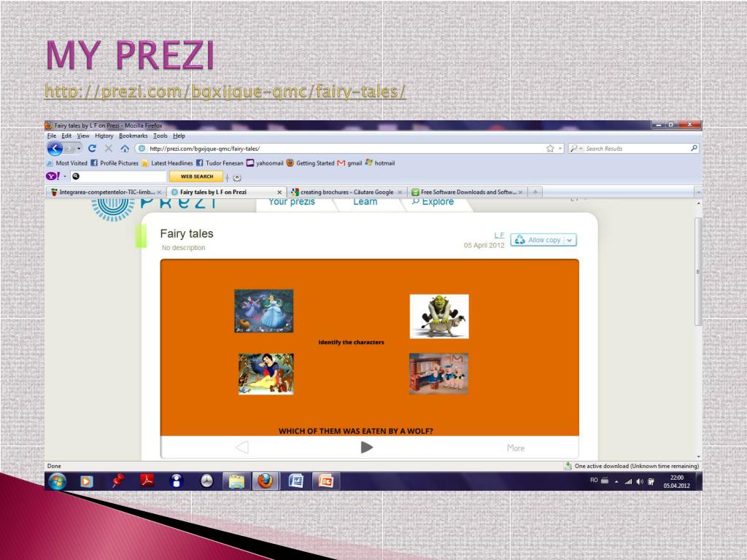Click the WEB SEARCH button
The image size is (747, 560).
coord(196,176)
